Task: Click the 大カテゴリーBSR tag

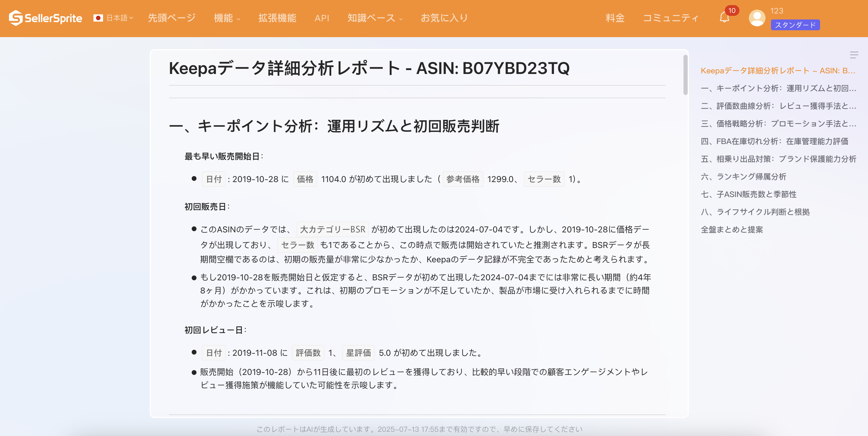Action: (x=332, y=229)
